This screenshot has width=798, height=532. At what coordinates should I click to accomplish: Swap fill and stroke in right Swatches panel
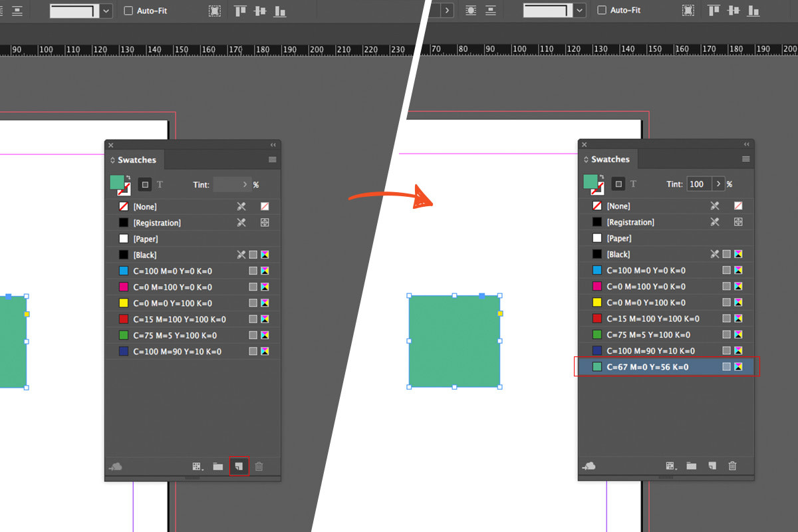click(x=602, y=178)
